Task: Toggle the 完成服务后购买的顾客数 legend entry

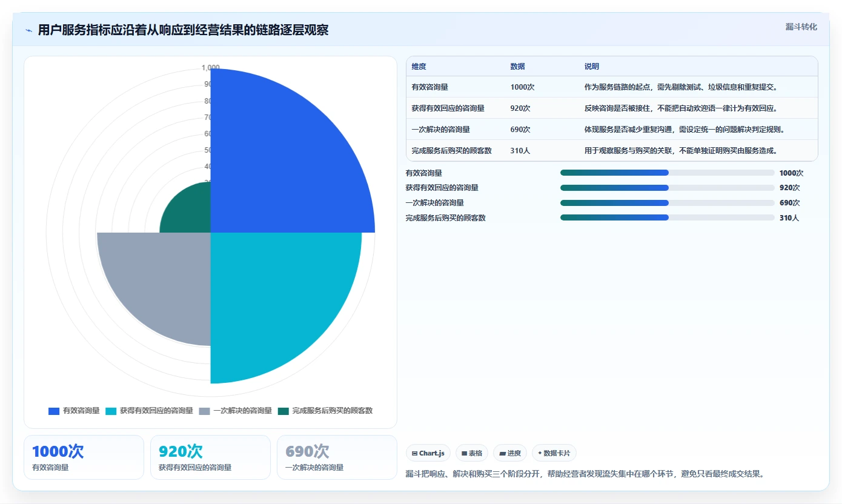Action: pos(325,411)
